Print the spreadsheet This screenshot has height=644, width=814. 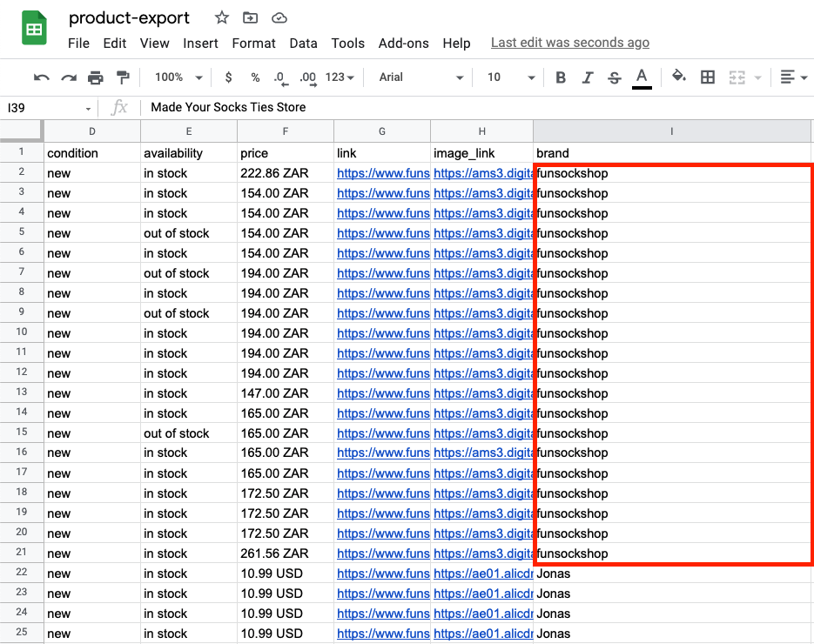96,77
